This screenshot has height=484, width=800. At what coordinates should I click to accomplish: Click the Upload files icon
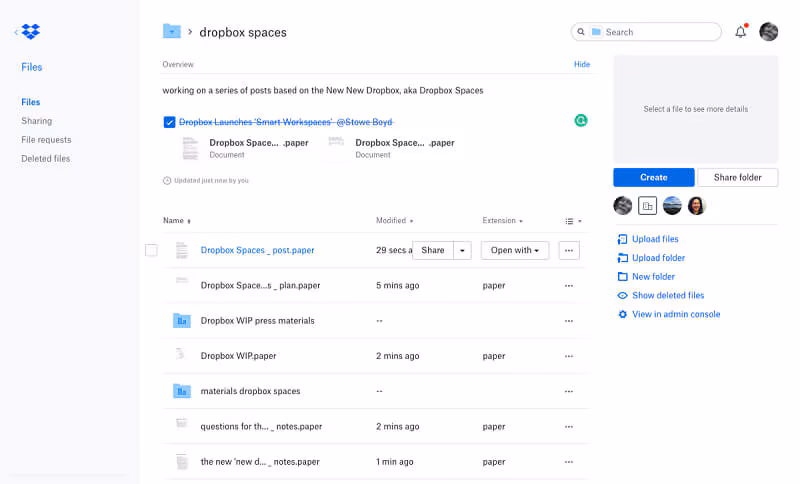[x=622, y=239]
